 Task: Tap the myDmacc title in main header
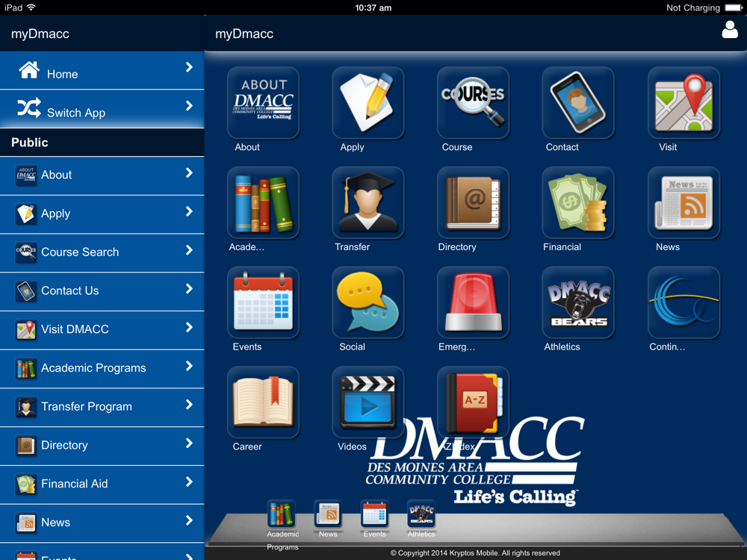[x=244, y=34]
